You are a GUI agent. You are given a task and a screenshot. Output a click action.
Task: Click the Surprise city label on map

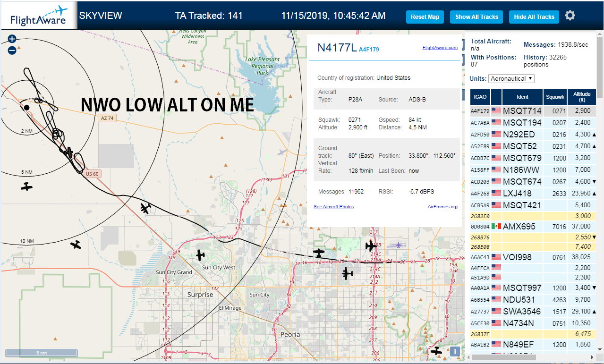coord(200,295)
